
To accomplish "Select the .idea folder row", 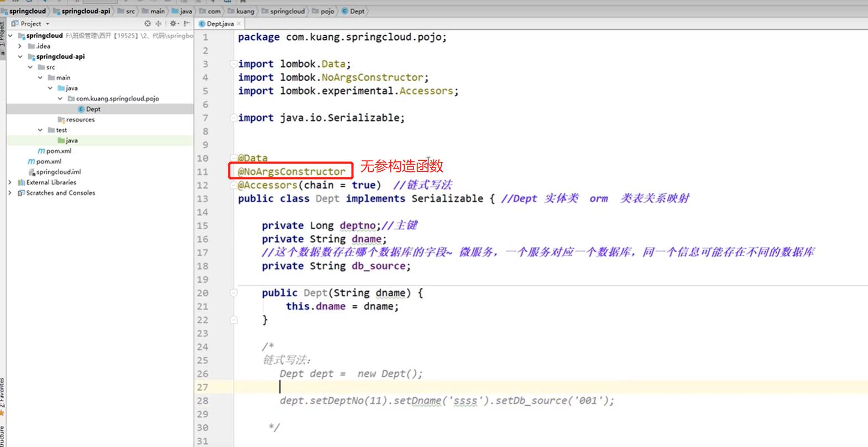I will pos(100,46).
